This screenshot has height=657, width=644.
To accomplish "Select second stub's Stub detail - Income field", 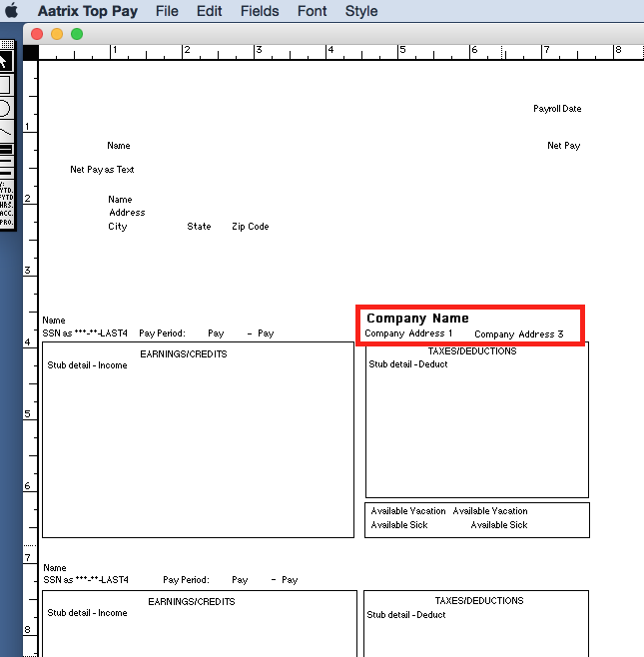I will point(87,613).
